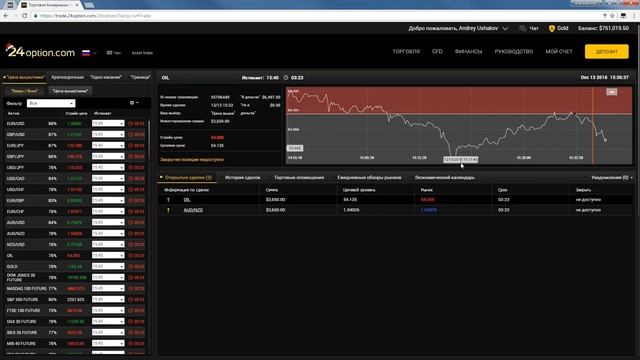Viewport: 640px width, 360px height.
Task: Click the clock icon next to 03:23
Action: pos(286,78)
